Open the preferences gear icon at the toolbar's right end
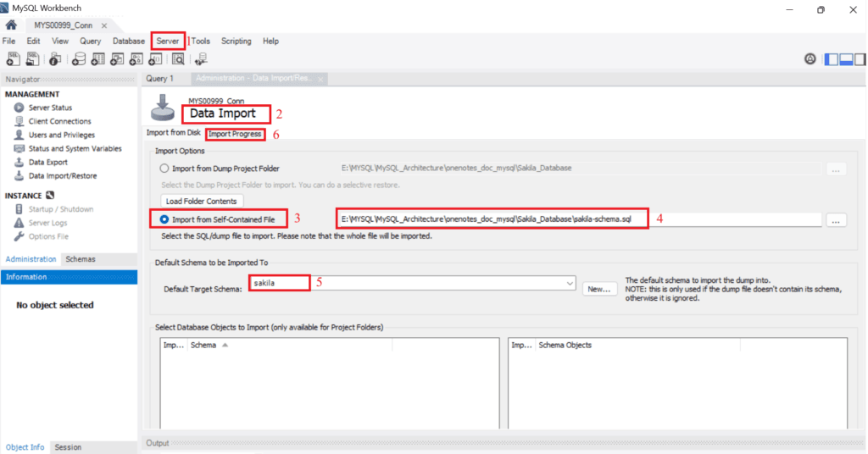 (810, 59)
